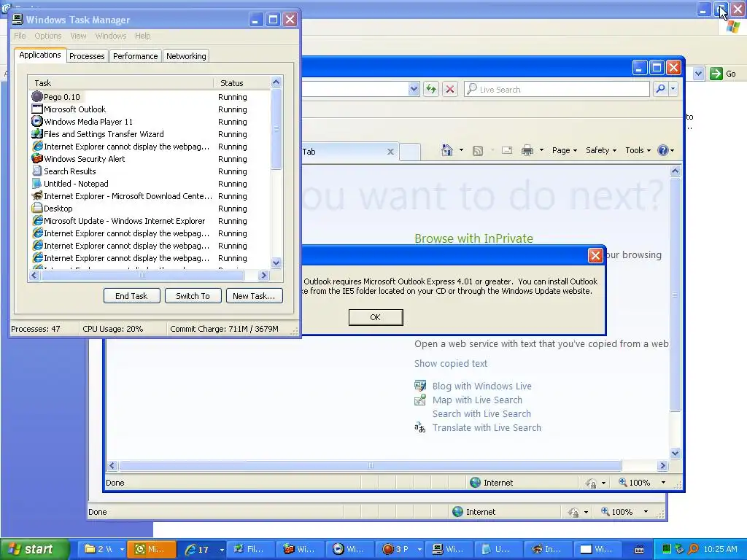
Task: Click the IE page vertical scroll-up arrow
Action: [x=675, y=171]
